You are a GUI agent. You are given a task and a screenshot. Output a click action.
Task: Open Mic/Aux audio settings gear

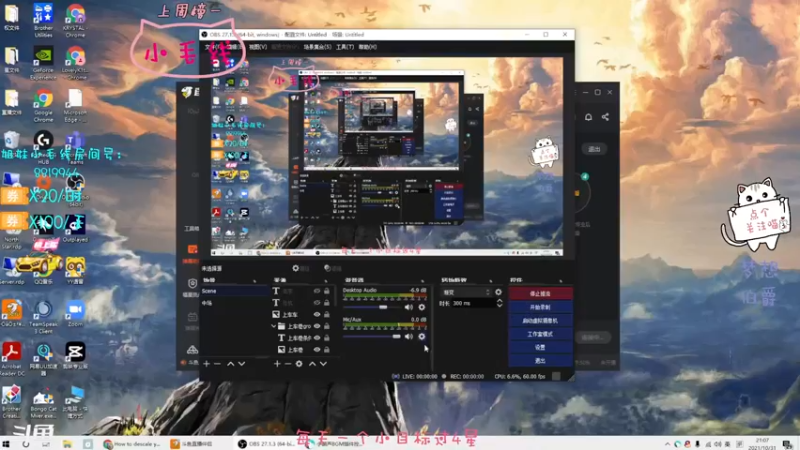coord(421,337)
